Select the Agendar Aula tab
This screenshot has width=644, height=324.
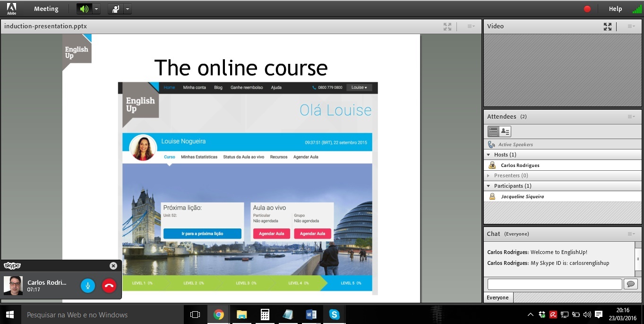pyautogui.click(x=306, y=157)
